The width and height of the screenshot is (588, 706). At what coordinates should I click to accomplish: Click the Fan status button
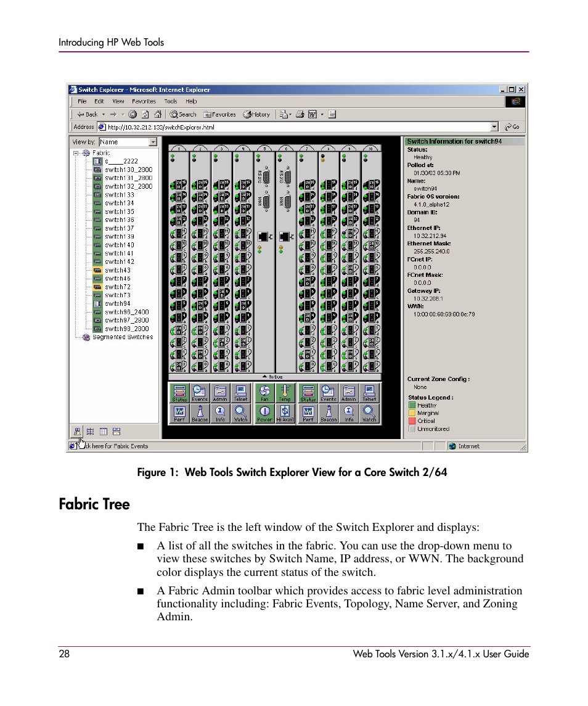(265, 393)
